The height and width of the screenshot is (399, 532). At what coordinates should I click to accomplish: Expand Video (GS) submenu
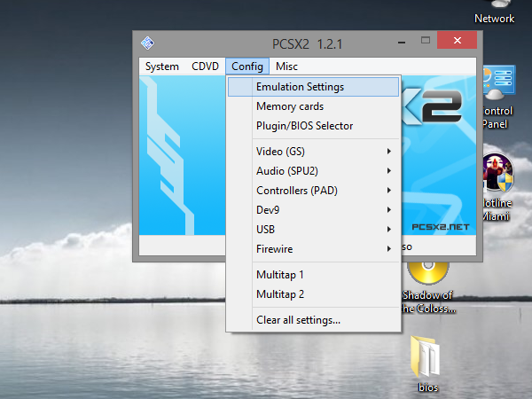tap(313, 152)
